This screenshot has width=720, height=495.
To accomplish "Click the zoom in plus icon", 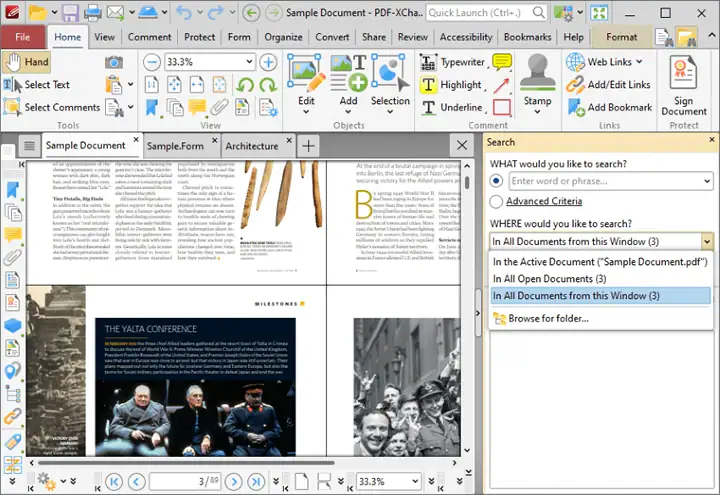I will (268, 62).
